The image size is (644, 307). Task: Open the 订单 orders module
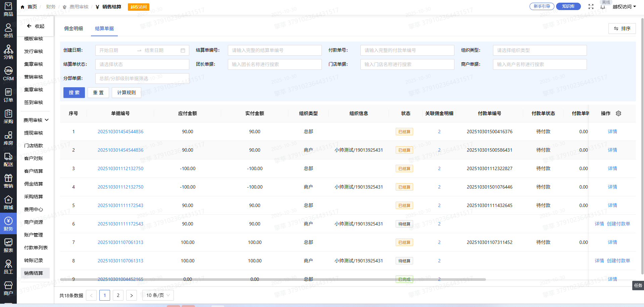click(x=8, y=95)
